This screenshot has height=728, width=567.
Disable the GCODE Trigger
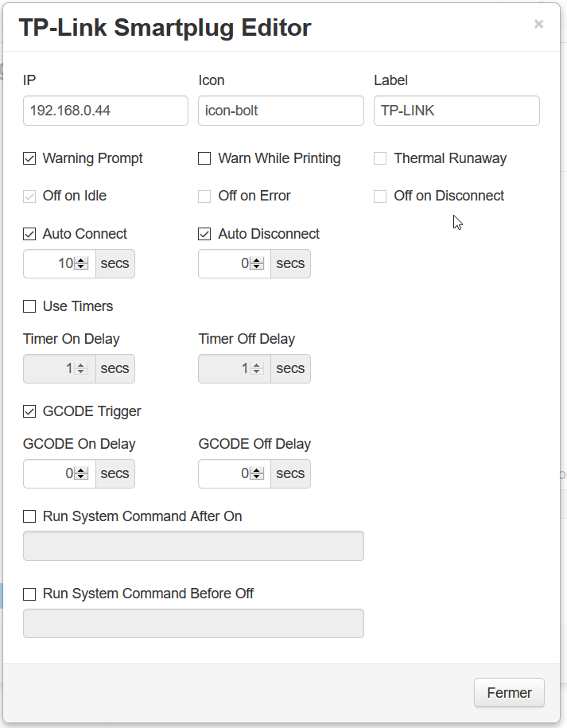tap(29, 411)
